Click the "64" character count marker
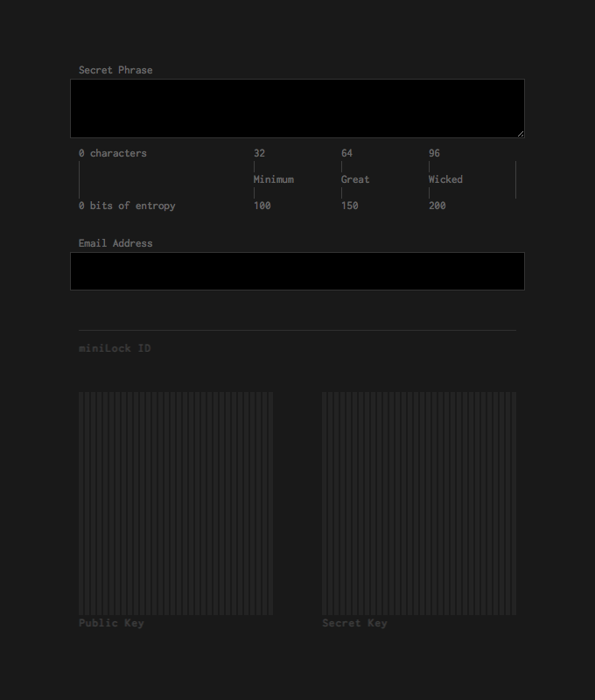The height and width of the screenshot is (700, 595). tap(346, 153)
